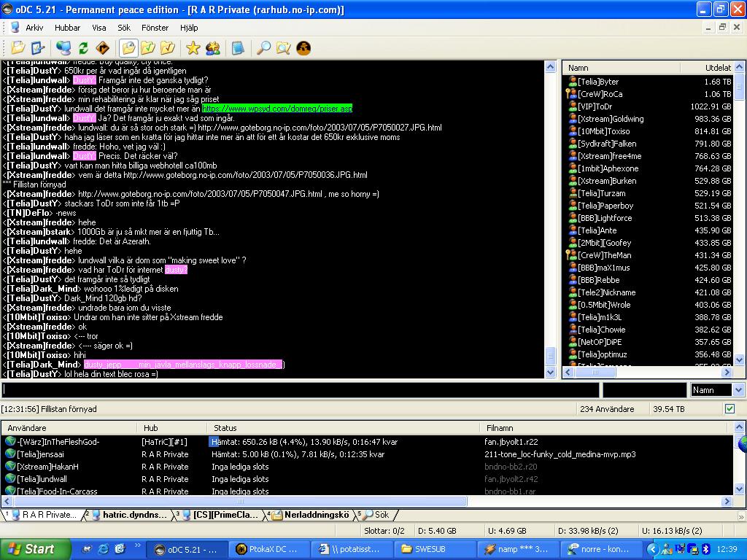Screen dimensions: 747x560
Task: Click the green reconnect arrows icon
Action: tap(83, 48)
